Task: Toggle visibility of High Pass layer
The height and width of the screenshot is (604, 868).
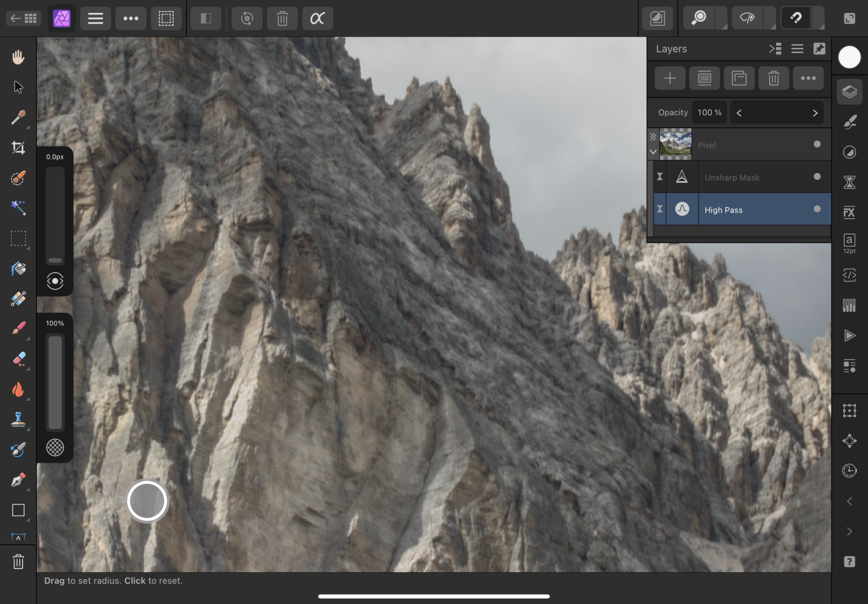Action: [x=816, y=209]
